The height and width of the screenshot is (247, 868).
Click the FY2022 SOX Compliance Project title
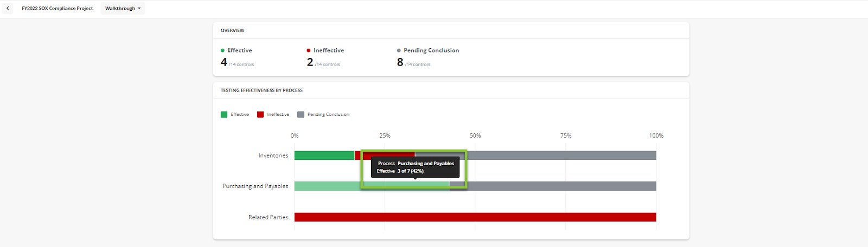pyautogui.click(x=58, y=8)
